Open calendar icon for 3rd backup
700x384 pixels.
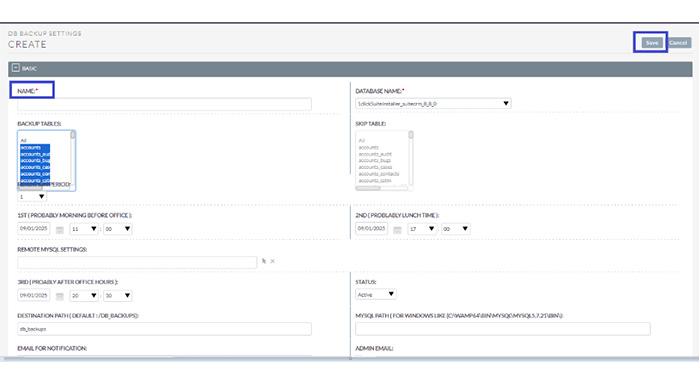coord(59,296)
